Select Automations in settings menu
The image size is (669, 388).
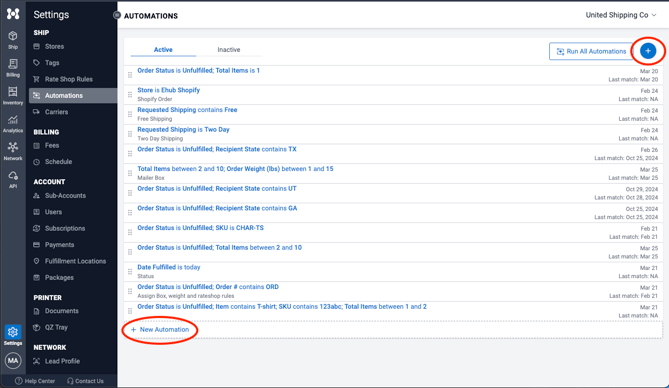[73, 96]
